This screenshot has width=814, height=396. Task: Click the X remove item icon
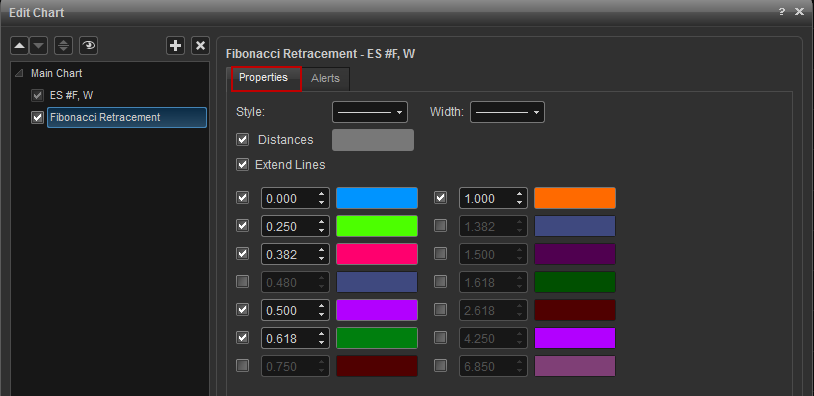coord(200,46)
